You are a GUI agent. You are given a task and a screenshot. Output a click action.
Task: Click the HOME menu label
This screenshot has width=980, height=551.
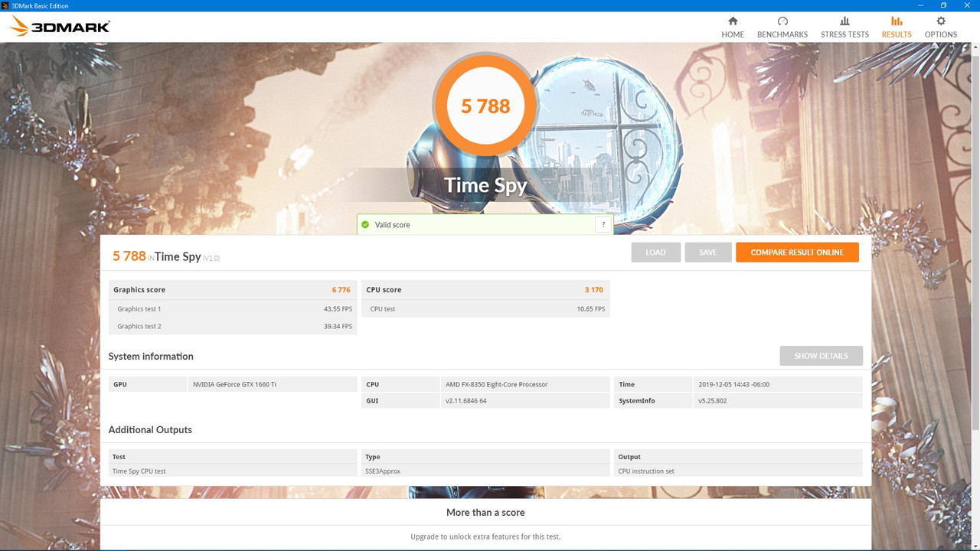(733, 34)
